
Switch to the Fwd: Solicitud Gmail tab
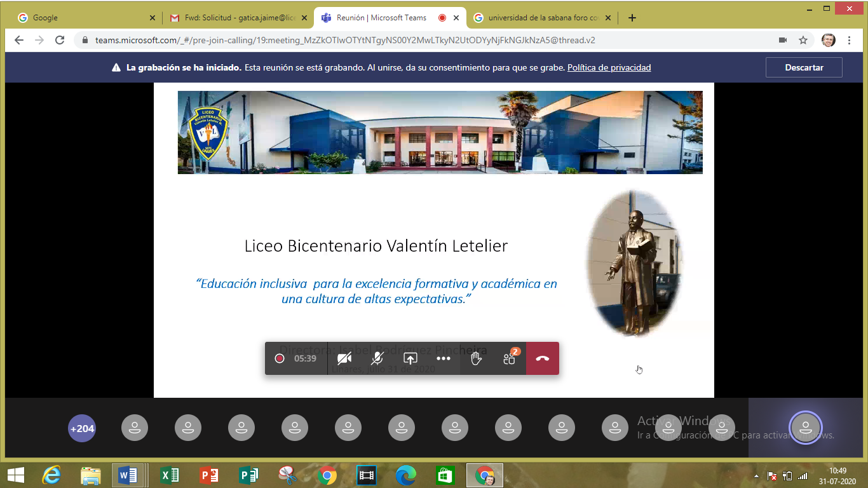click(238, 18)
